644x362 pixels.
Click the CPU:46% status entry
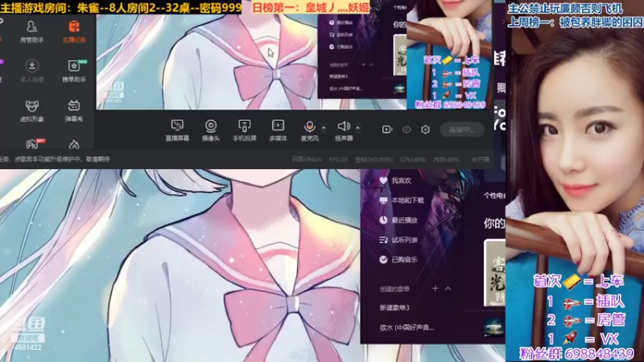[x=413, y=159]
